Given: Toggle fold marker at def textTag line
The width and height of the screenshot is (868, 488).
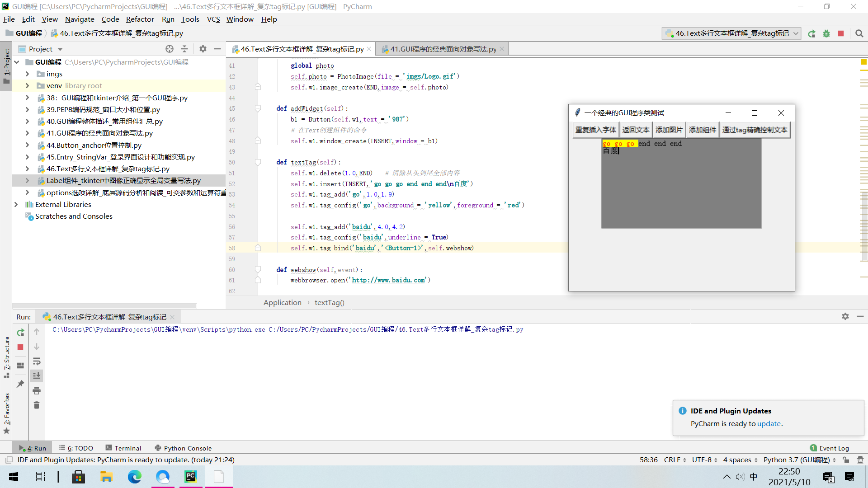Looking at the screenshot, I should coord(258,162).
